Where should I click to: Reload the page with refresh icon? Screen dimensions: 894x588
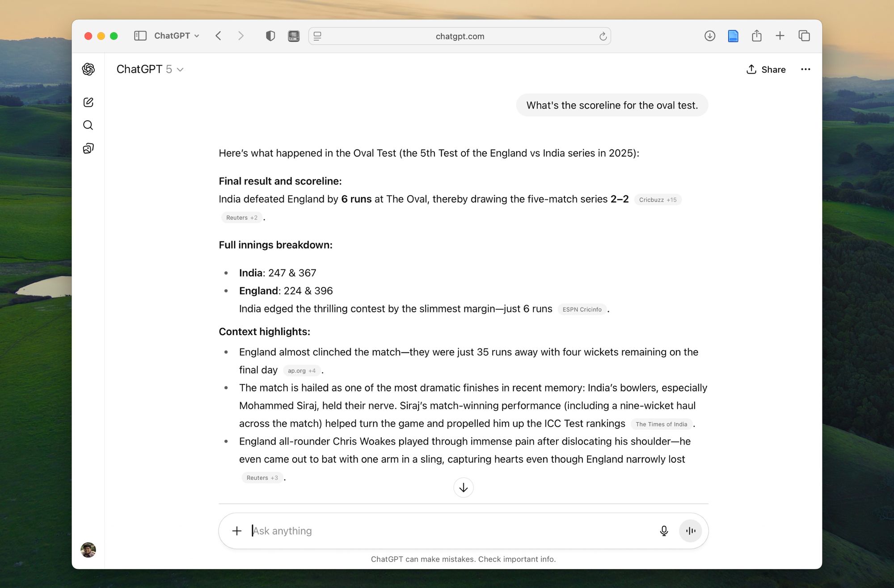(603, 36)
